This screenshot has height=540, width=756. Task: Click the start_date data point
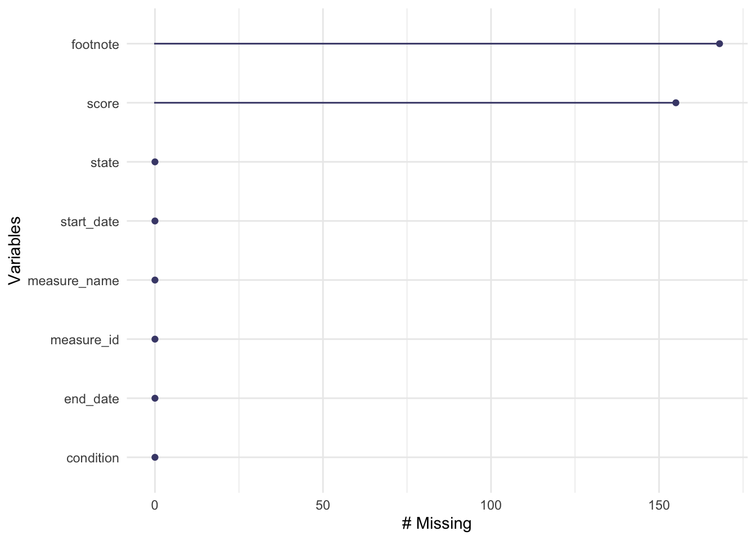(155, 221)
